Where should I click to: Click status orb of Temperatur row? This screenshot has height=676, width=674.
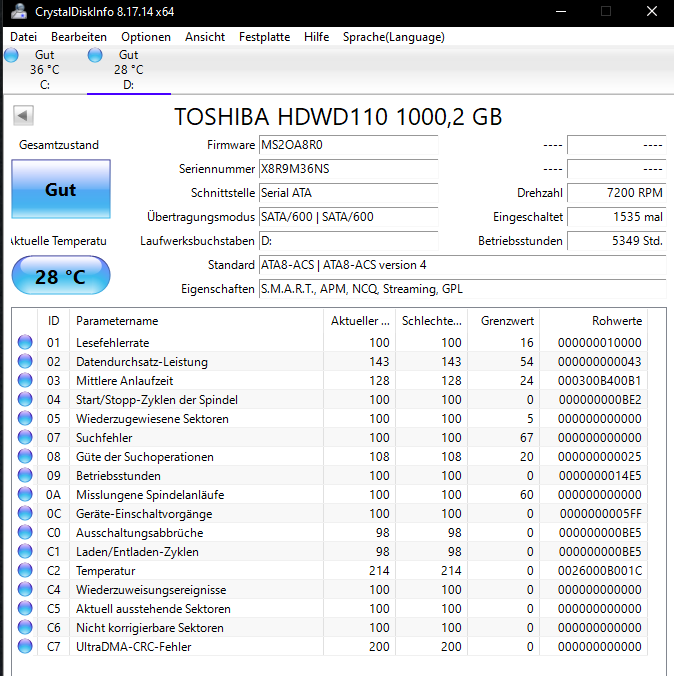tap(25, 570)
